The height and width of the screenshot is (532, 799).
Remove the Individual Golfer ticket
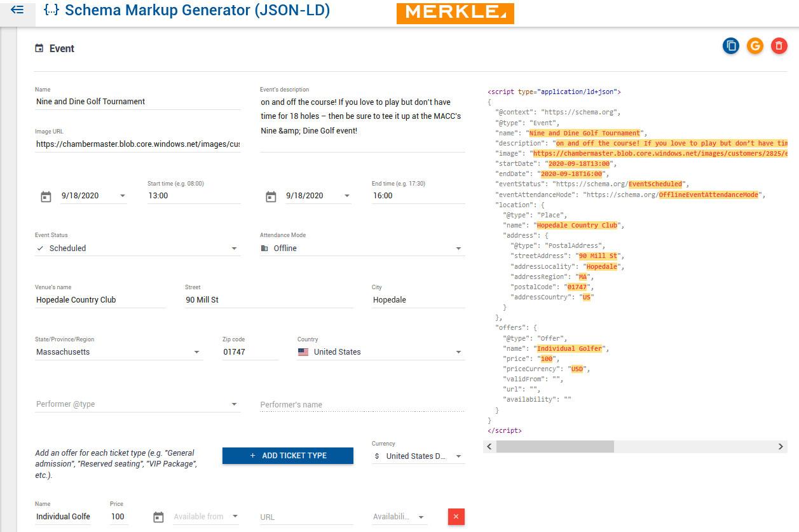tap(456, 517)
